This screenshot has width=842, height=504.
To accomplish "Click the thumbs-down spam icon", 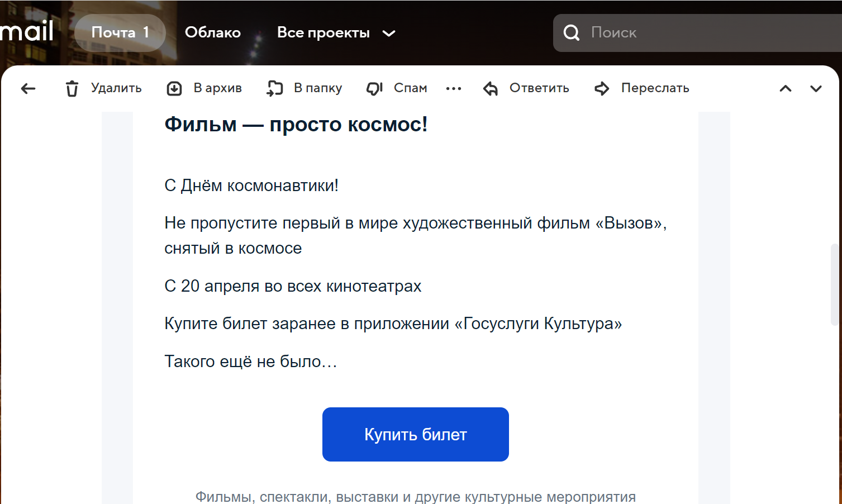I will click(374, 88).
